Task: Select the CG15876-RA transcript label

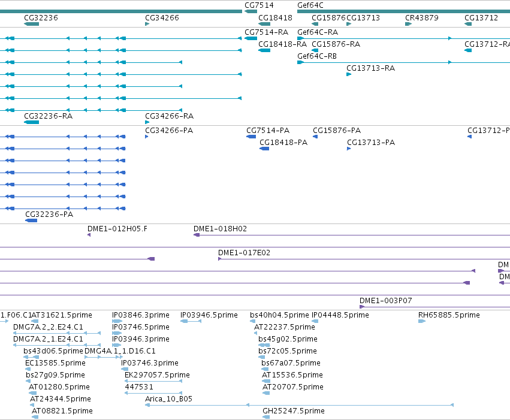Action: coord(336,44)
